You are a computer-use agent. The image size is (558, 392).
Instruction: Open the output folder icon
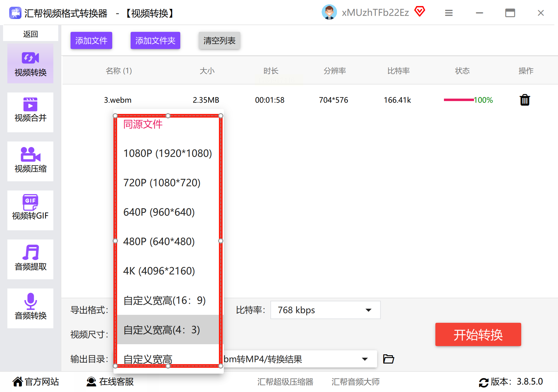(x=388, y=359)
